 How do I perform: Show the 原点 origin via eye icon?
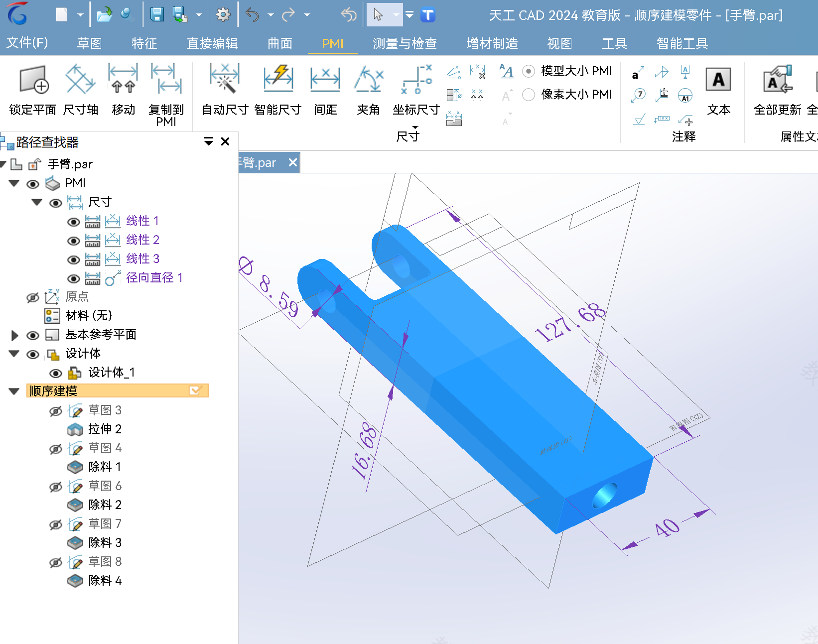click(33, 297)
